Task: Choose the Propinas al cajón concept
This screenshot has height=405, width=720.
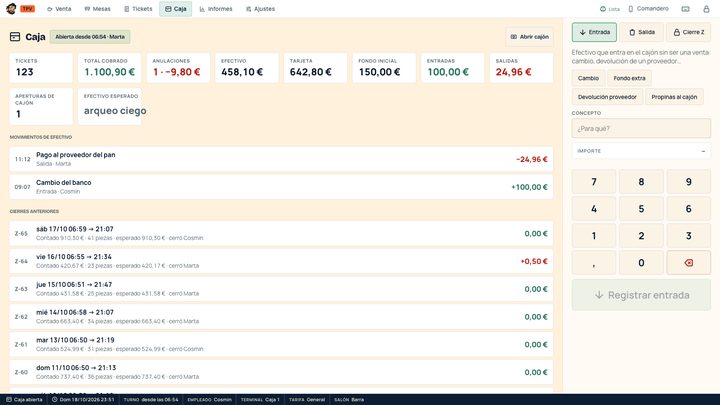Action: (674, 97)
